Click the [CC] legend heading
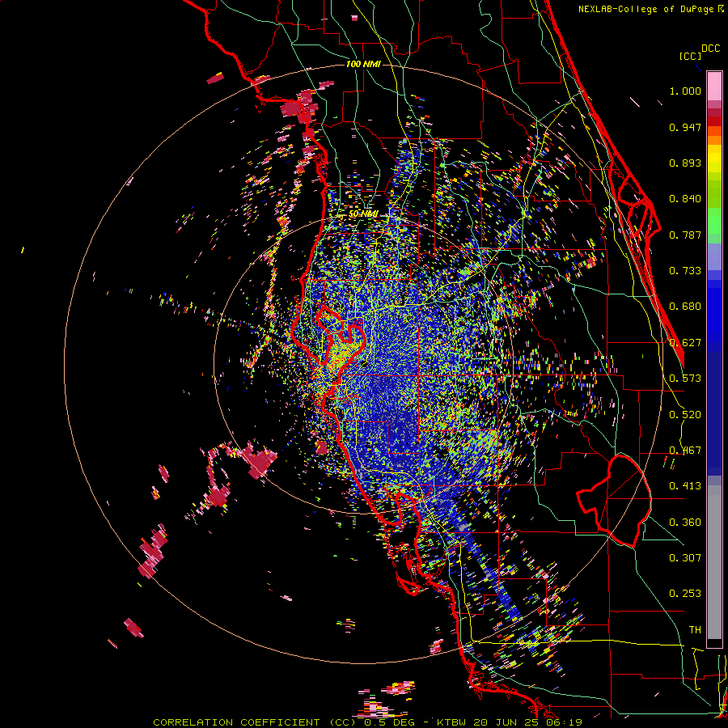Screen dimensions: 728x728 pos(690,56)
